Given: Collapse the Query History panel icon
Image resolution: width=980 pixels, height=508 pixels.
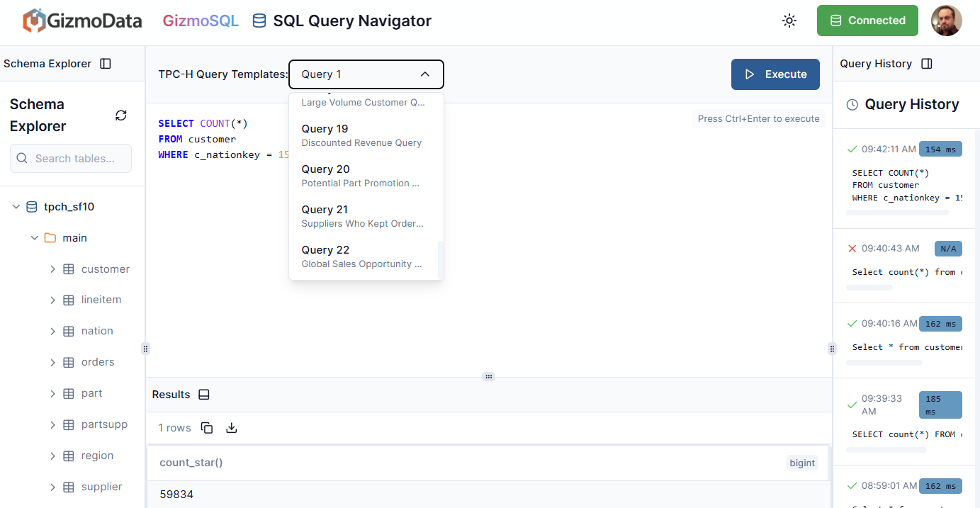Looking at the screenshot, I should pos(927,63).
